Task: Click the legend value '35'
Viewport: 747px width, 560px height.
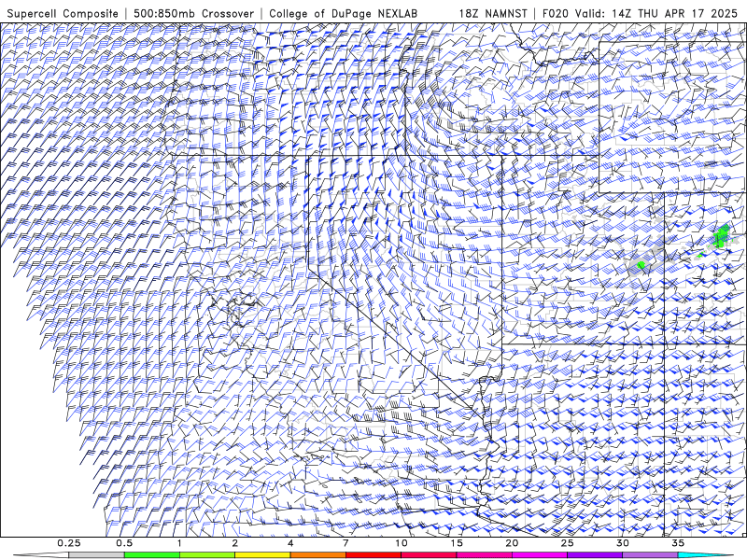Action: pyautogui.click(x=678, y=543)
